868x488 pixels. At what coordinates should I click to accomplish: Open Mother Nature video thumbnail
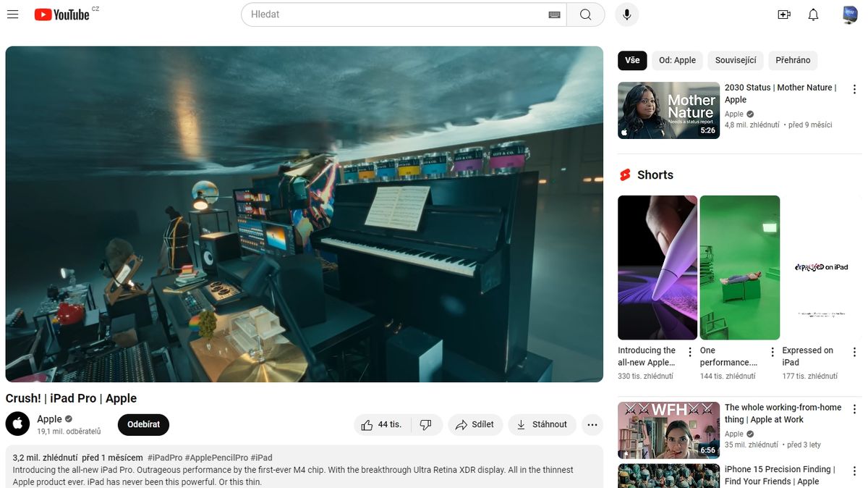(x=668, y=110)
